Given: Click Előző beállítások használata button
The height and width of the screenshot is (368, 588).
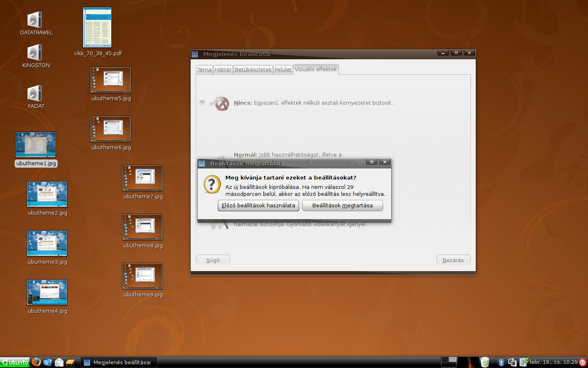Looking at the screenshot, I should pyautogui.click(x=258, y=205).
